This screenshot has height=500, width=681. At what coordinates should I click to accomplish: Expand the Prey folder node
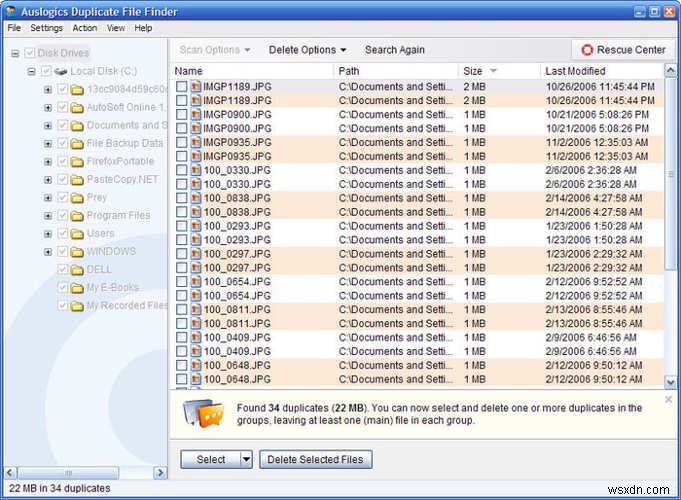click(x=48, y=198)
